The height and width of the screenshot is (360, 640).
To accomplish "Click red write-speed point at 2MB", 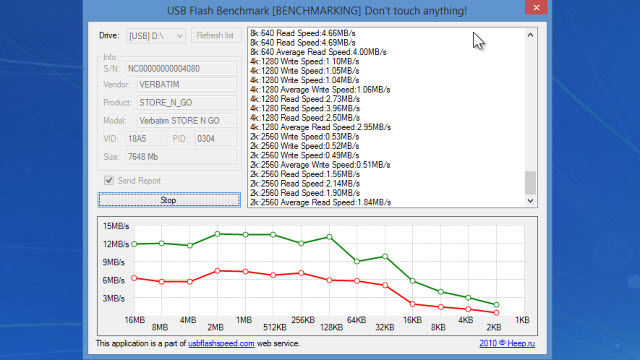I will click(218, 271).
